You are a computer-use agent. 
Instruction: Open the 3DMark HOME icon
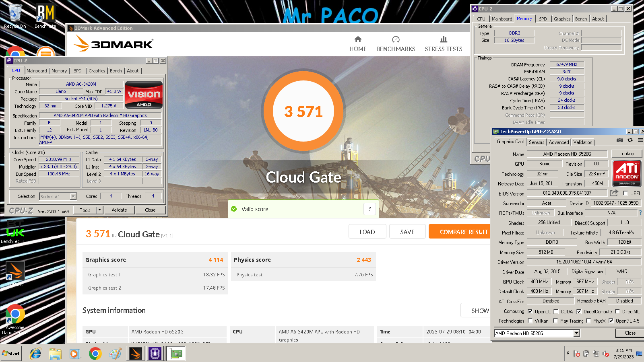(x=358, y=39)
